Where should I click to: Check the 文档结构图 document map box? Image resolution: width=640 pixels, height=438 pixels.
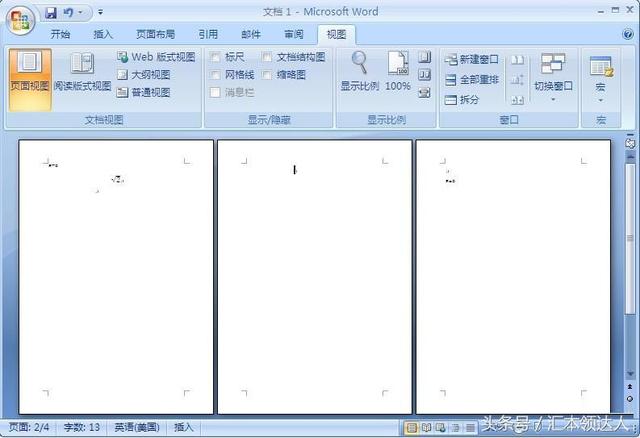pyautogui.click(x=267, y=57)
